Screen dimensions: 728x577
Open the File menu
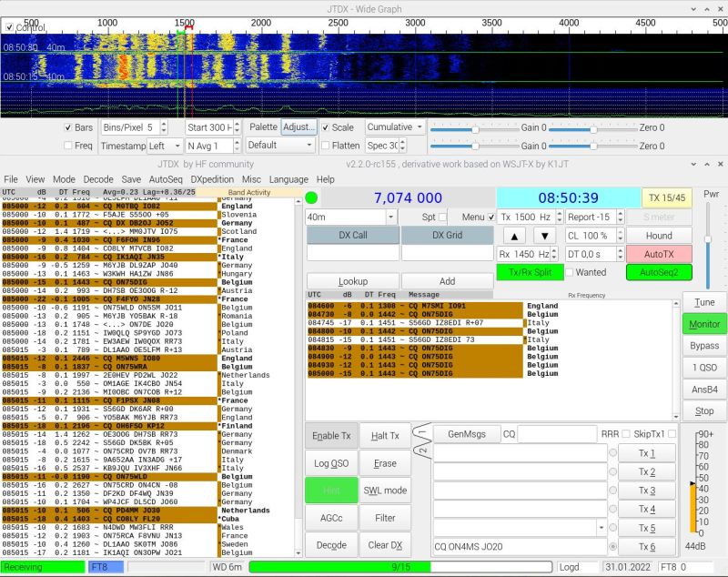click(11, 179)
